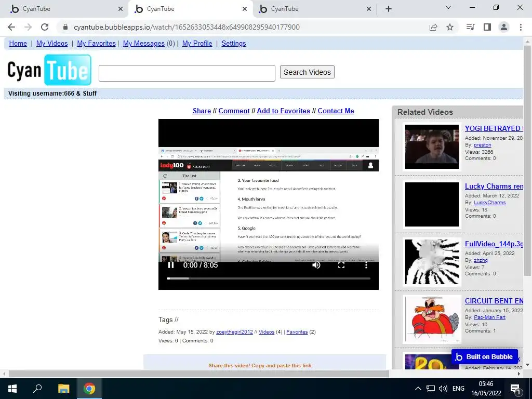This screenshot has width=532, height=399.
Task: Enter fullscreen mode on the video
Action: (341, 265)
